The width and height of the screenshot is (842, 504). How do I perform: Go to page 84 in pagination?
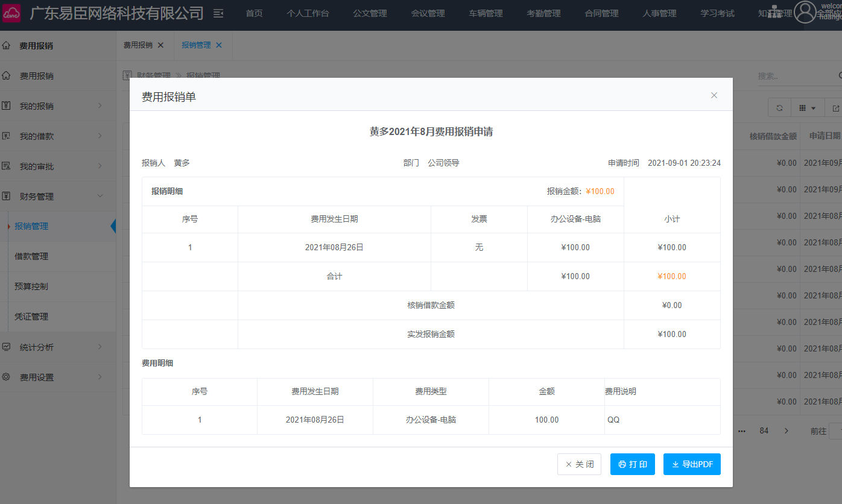(764, 431)
